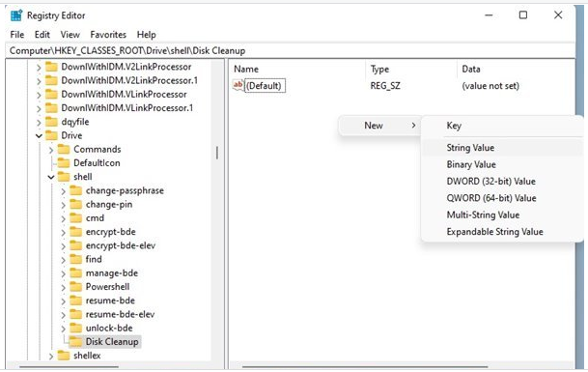Click the Powershell folder icon
The height and width of the screenshot is (372, 588).
point(75,287)
